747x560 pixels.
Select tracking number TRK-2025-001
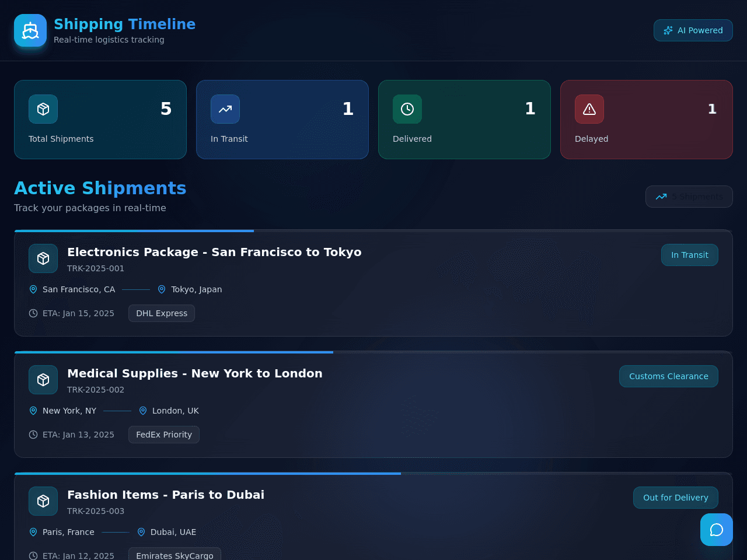pyautogui.click(x=96, y=268)
